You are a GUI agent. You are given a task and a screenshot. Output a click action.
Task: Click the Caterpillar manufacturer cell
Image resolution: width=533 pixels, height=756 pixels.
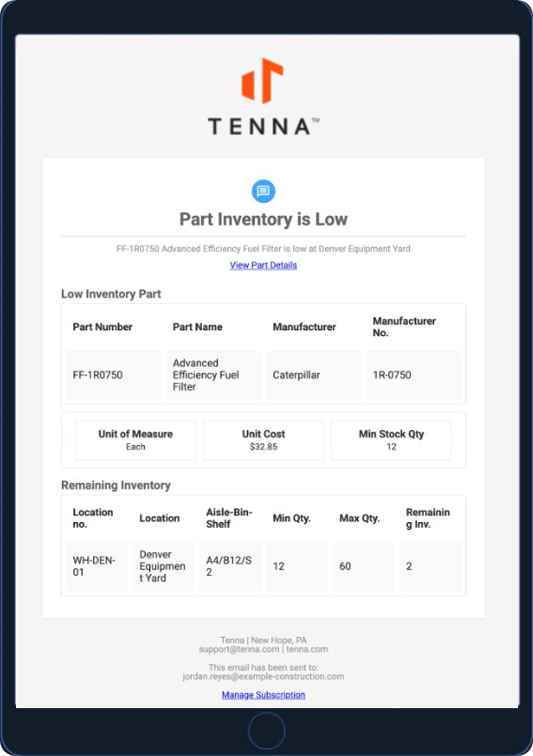tap(313, 375)
